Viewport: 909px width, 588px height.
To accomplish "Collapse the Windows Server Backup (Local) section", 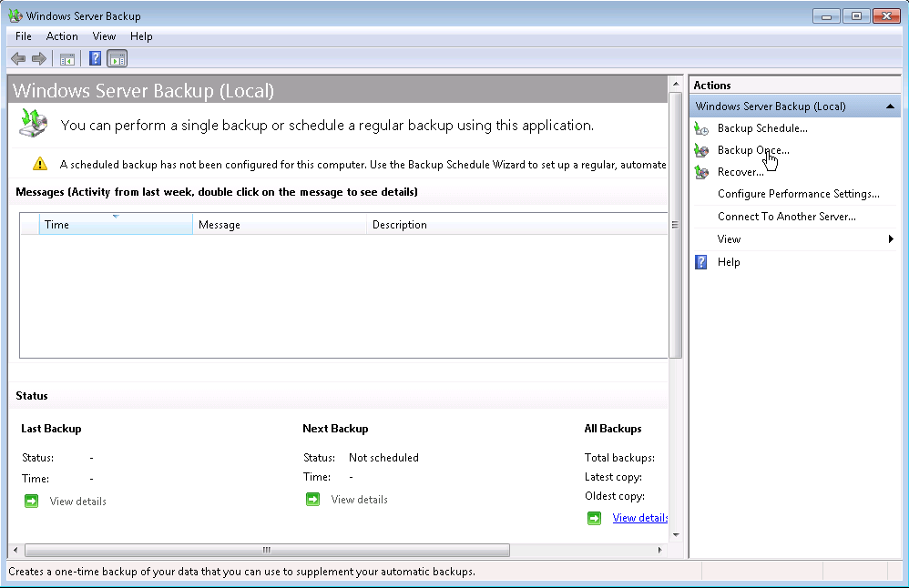I will tap(889, 106).
